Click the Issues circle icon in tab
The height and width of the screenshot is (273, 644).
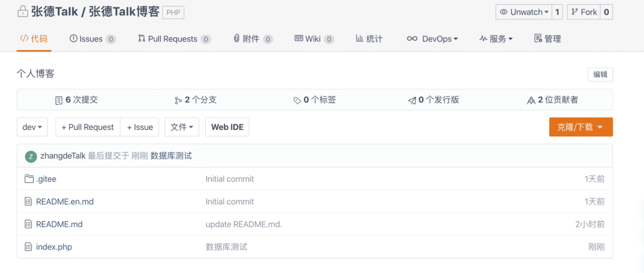[x=73, y=38]
